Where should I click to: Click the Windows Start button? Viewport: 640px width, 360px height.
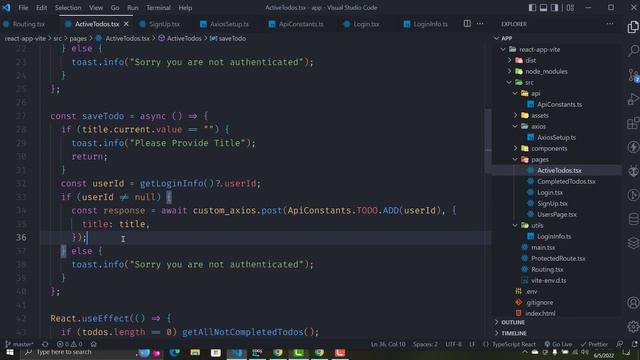click(10, 353)
